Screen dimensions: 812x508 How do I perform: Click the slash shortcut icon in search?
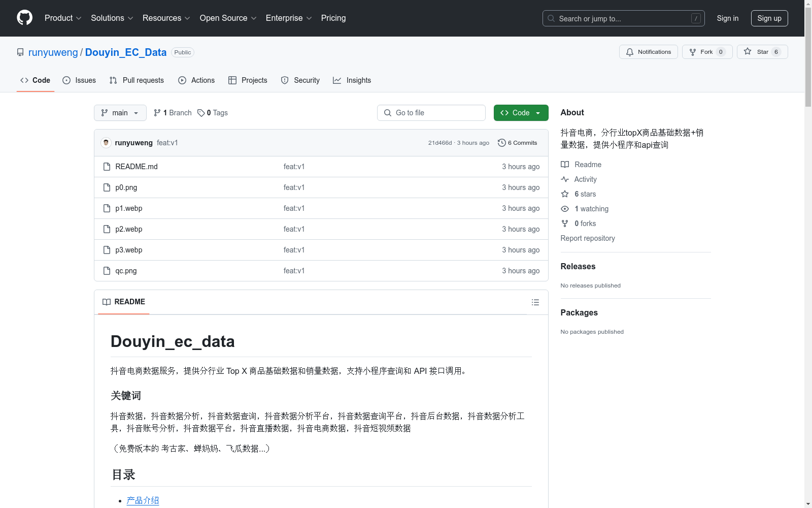[x=696, y=18]
